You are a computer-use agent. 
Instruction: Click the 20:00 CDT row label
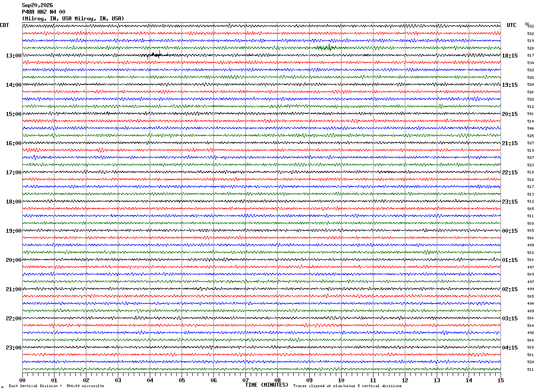click(x=13, y=260)
